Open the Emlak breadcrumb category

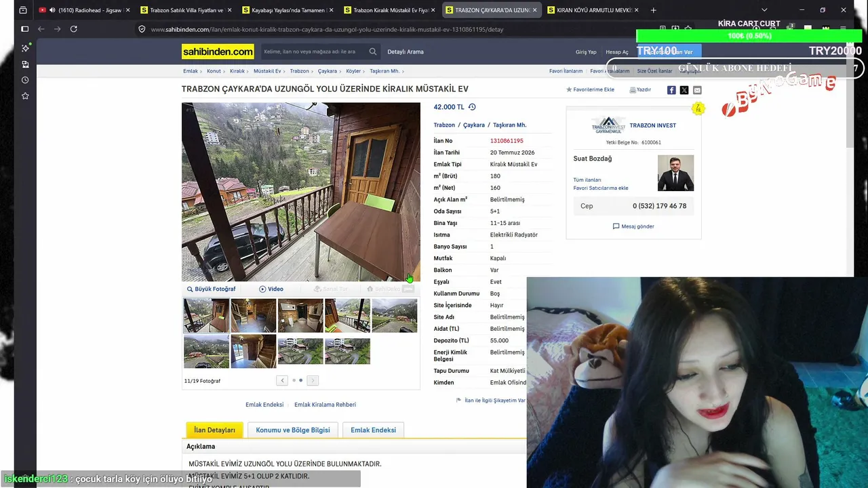pos(191,71)
